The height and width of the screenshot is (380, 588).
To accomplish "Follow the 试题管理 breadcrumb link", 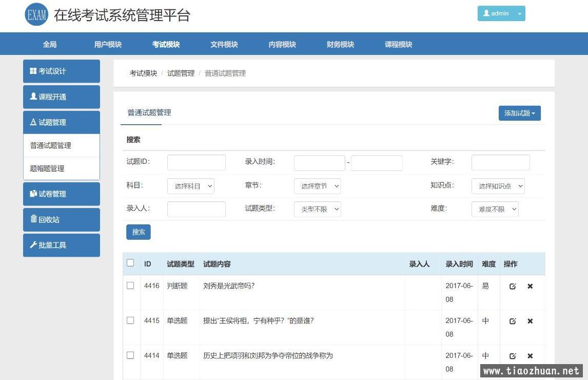I will pos(181,73).
